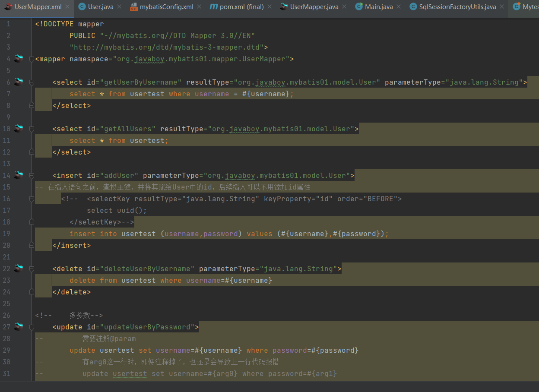Close the UserMapper.java tab
539x392 pixels.
(x=344, y=7)
